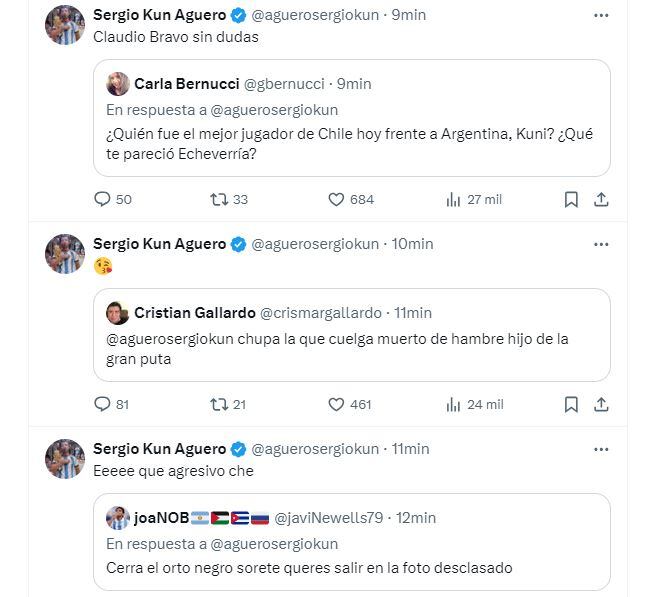Bookmark the kiss emoji tweet
Image resolution: width=646 pixels, height=597 pixels.
(571, 404)
